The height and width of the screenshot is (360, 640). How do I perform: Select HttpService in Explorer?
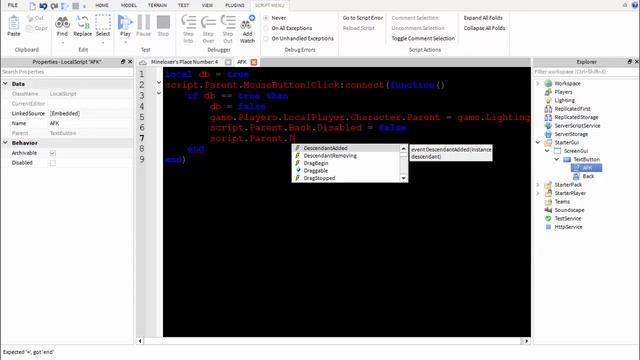[x=568, y=227]
